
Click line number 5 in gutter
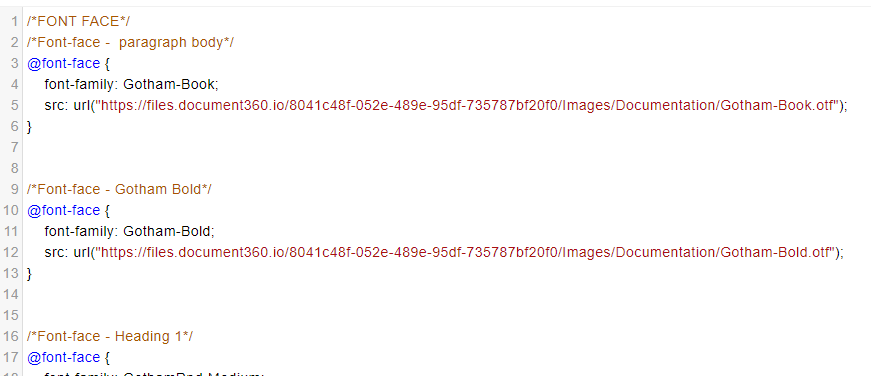[14, 106]
